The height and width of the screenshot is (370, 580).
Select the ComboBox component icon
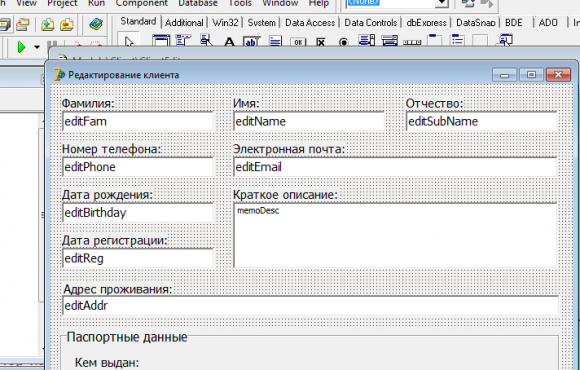(390, 40)
